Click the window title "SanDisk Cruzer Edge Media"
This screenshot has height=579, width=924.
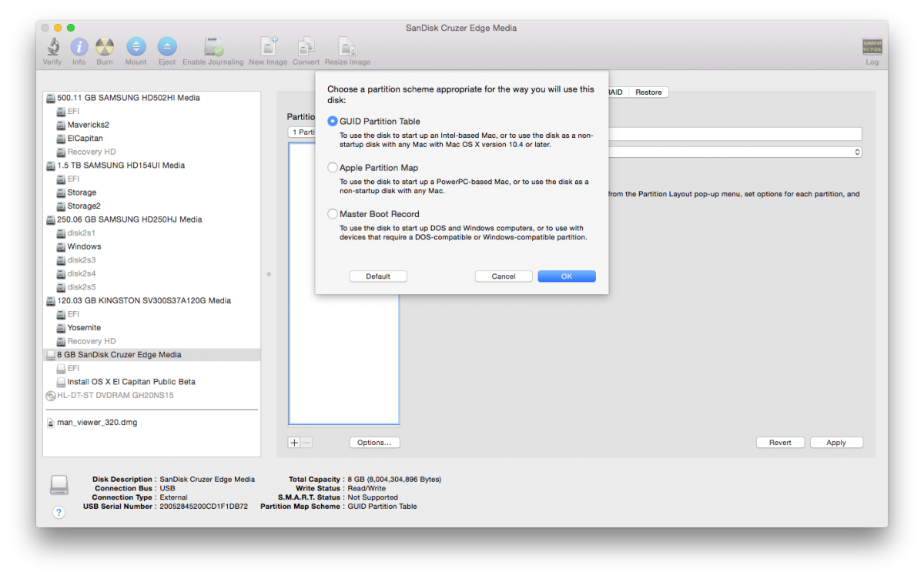tap(461, 28)
